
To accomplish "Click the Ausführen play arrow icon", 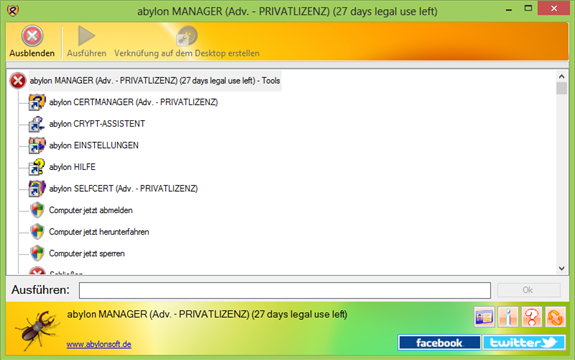I will coord(87,36).
